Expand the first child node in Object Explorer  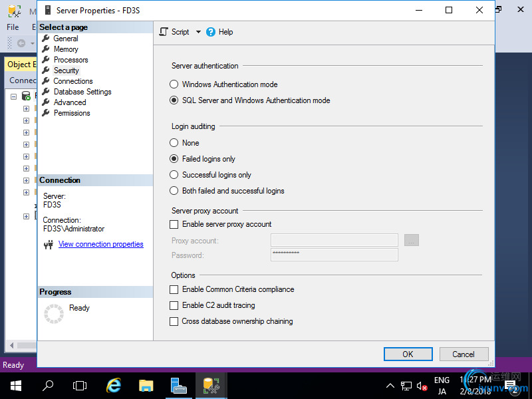point(26,108)
